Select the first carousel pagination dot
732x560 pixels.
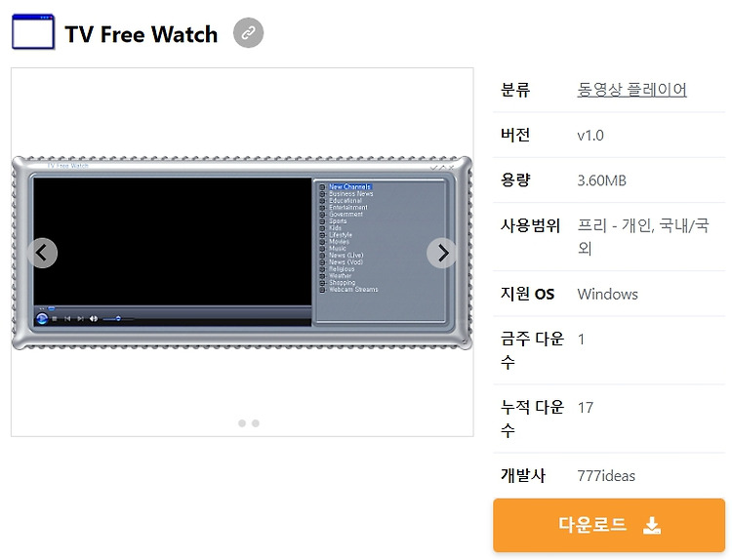242,423
